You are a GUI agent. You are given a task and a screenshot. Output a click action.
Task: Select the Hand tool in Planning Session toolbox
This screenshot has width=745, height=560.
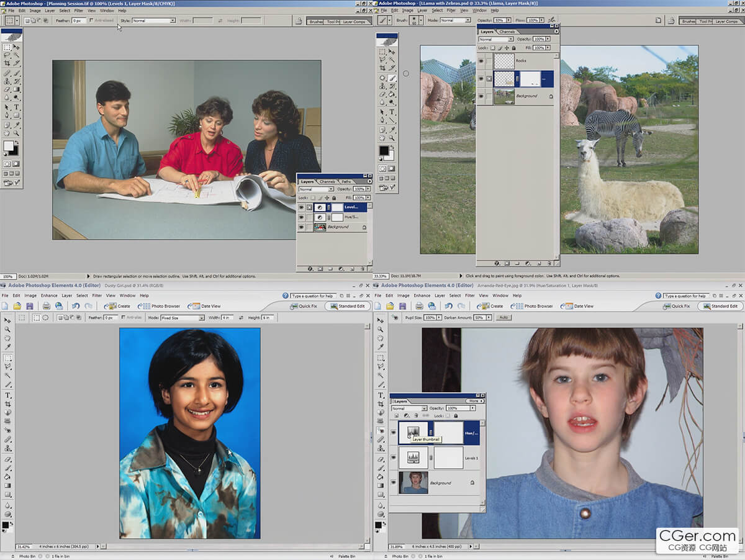point(7,133)
